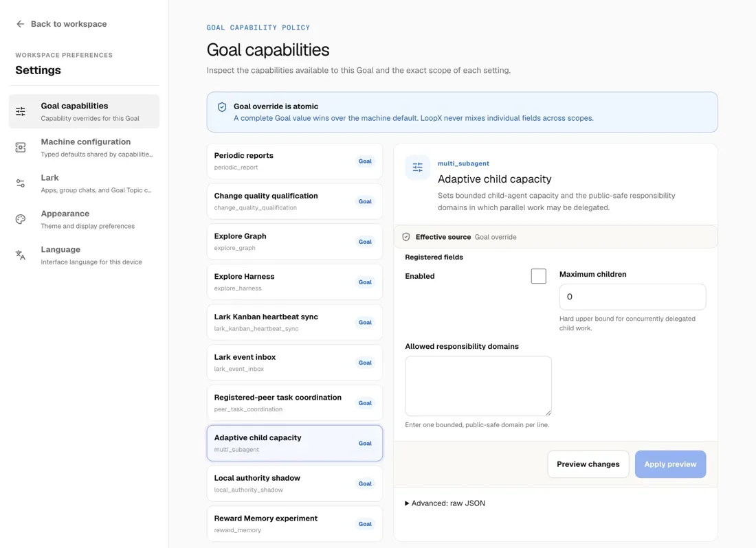
Task: Open Language settings section
Action: tap(84, 255)
